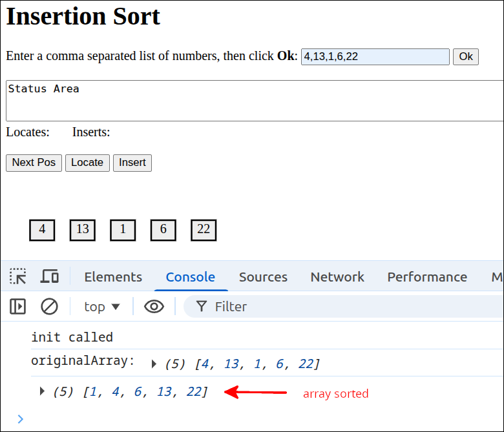Screen dimensions: 504x432
Task: Open live expression eye icon
Action: [x=154, y=306]
